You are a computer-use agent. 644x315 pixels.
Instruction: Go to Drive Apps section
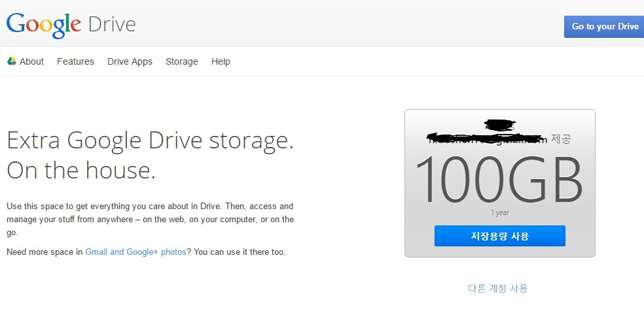tap(130, 61)
